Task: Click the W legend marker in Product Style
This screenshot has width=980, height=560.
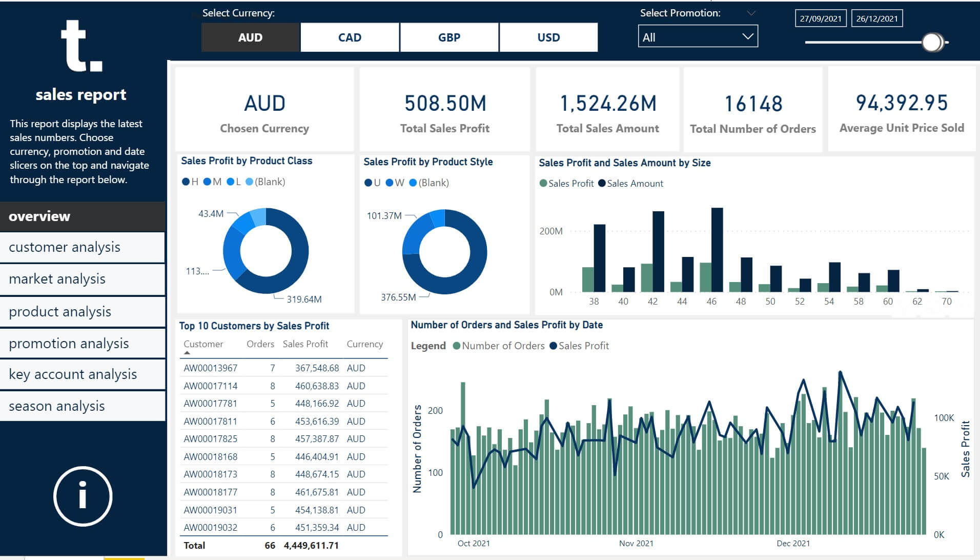Action: pyautogui.click(x=390, y=183)
